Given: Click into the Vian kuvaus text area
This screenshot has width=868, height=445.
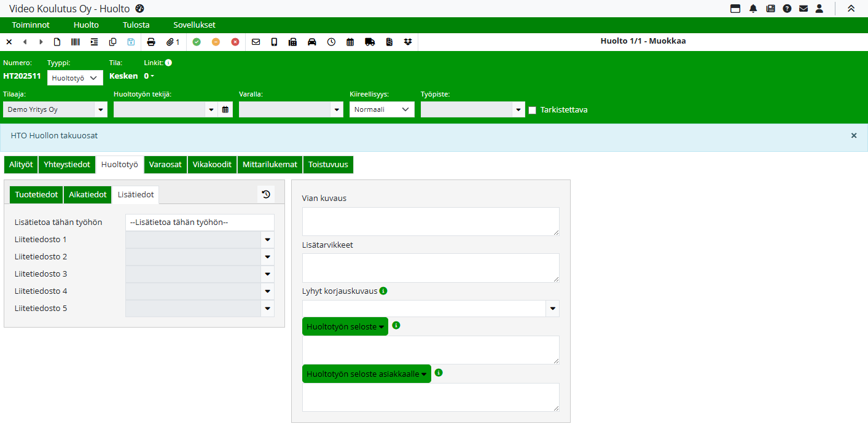Looking at the screenshot, I should coord(430,221).
